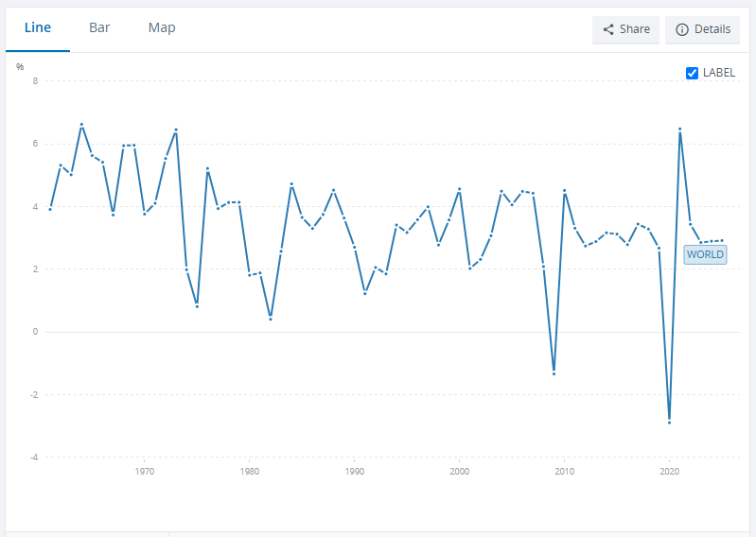Switch to the Bar tab
The image size is (756, 537).
pos(99,27)
